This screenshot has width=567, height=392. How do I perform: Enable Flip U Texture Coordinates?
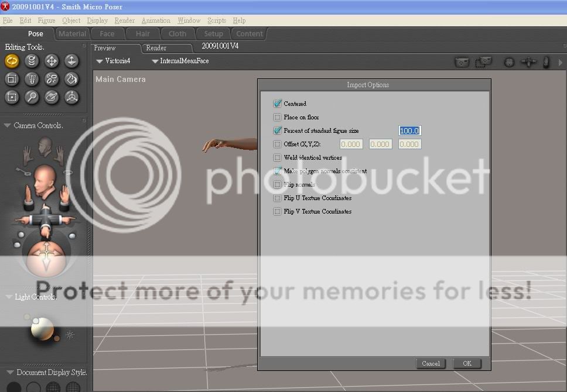(x=278, y=198)
